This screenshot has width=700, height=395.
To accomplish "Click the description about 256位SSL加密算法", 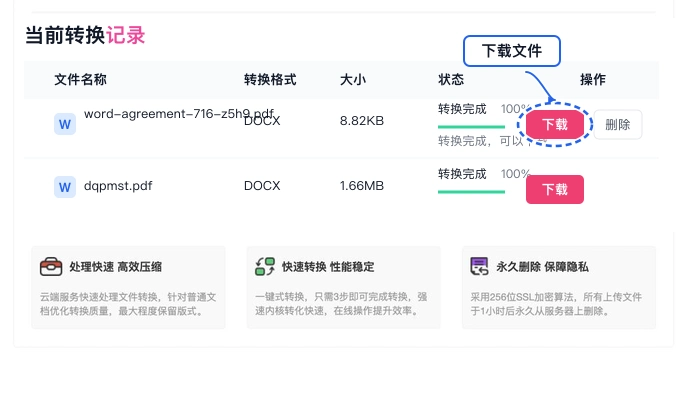I will click(x=556, y=304).
